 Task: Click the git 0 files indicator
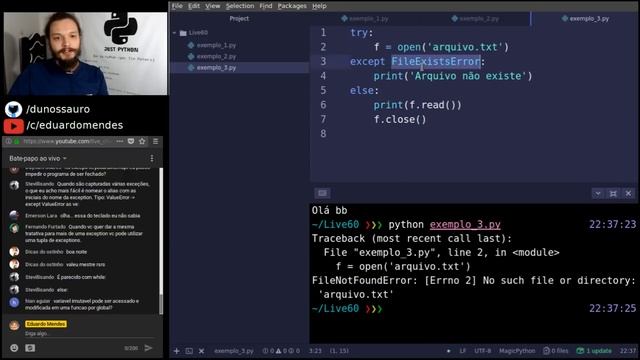pos(556,351)
